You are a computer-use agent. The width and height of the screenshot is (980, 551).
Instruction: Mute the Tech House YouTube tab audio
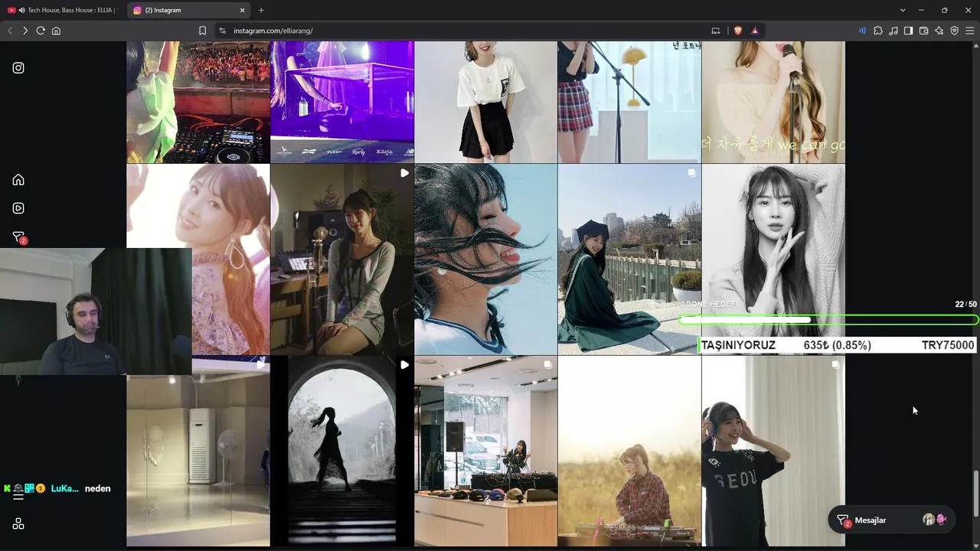click(21, 10)
